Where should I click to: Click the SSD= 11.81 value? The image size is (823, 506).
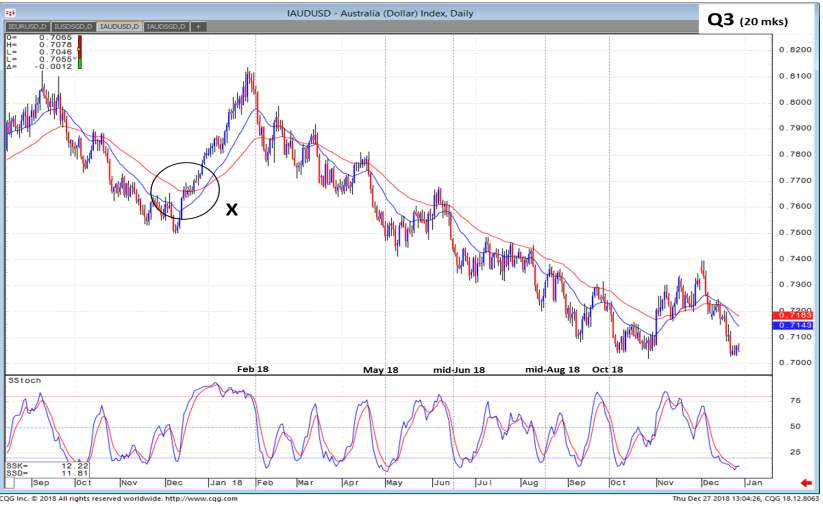[48, 473]
